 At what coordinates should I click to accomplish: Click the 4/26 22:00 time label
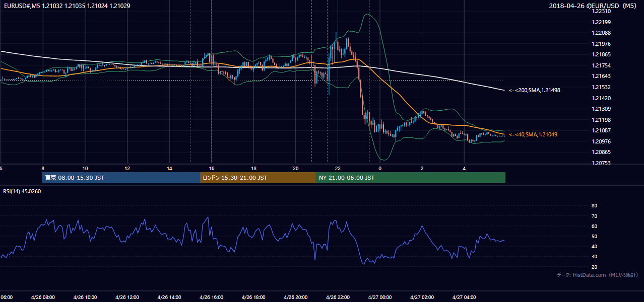[338, 297]
